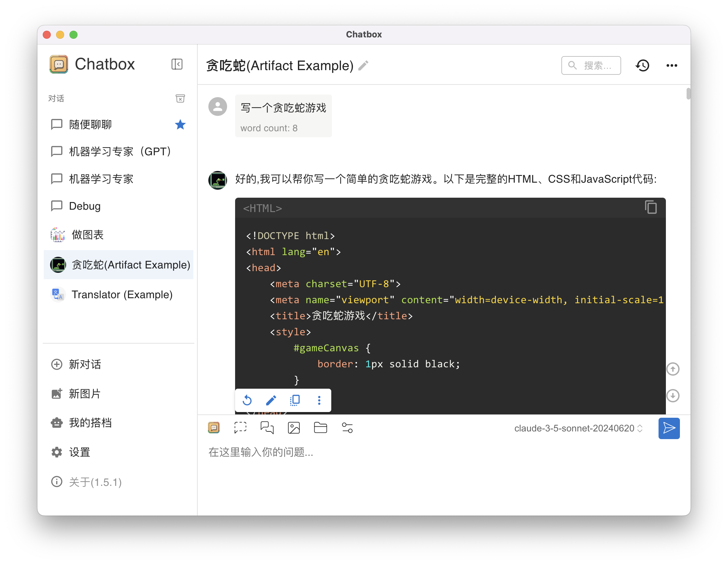
Task: Start a 新对话 new chat
Action: click(x=85, y=364)
